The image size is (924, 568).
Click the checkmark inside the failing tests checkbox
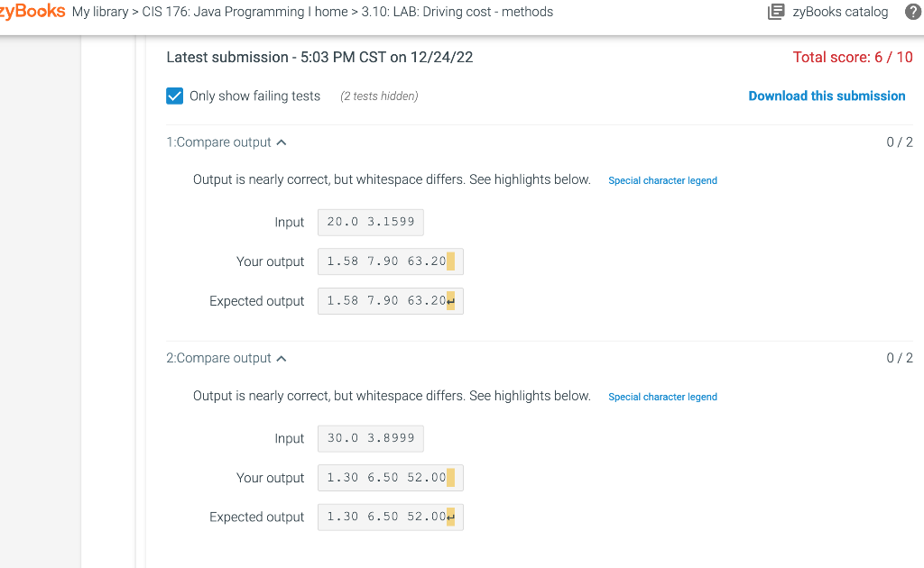[174, 96]
